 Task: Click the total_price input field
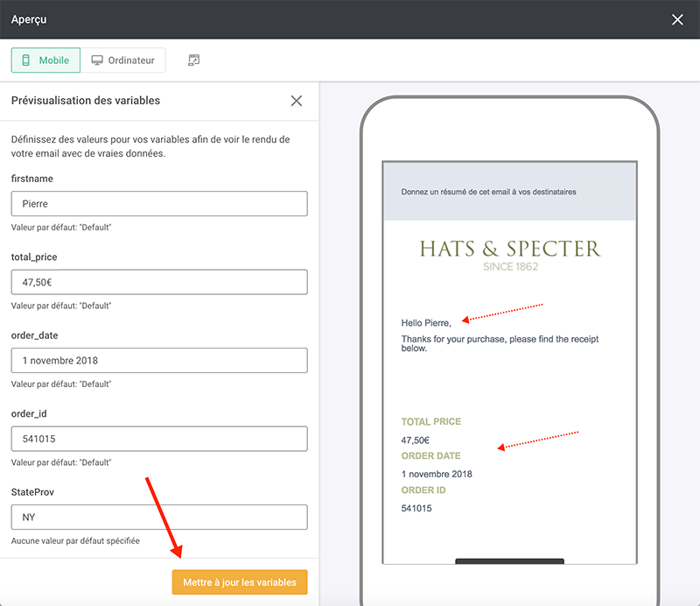click(159, 282)
